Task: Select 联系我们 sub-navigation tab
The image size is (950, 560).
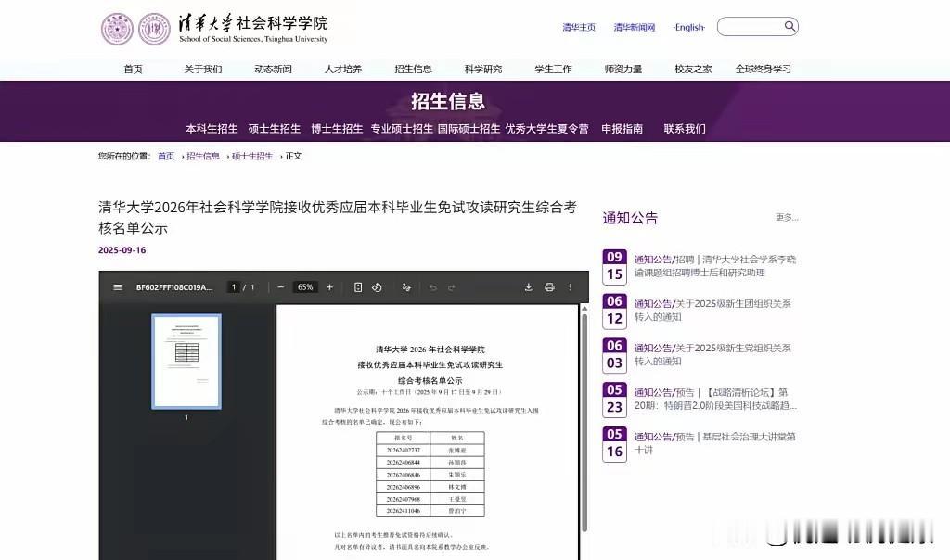Action: [685, 128]
